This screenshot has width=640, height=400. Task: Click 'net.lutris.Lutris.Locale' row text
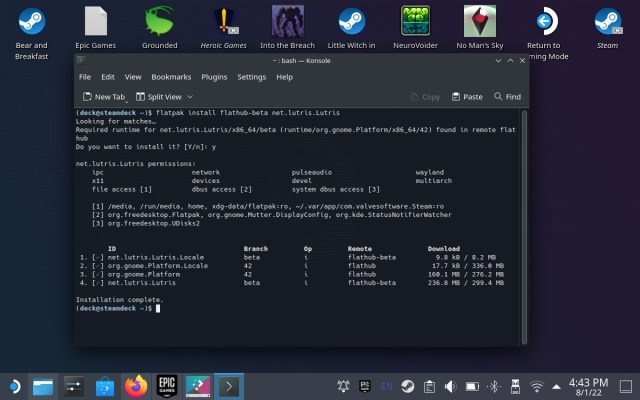(156, 257)
